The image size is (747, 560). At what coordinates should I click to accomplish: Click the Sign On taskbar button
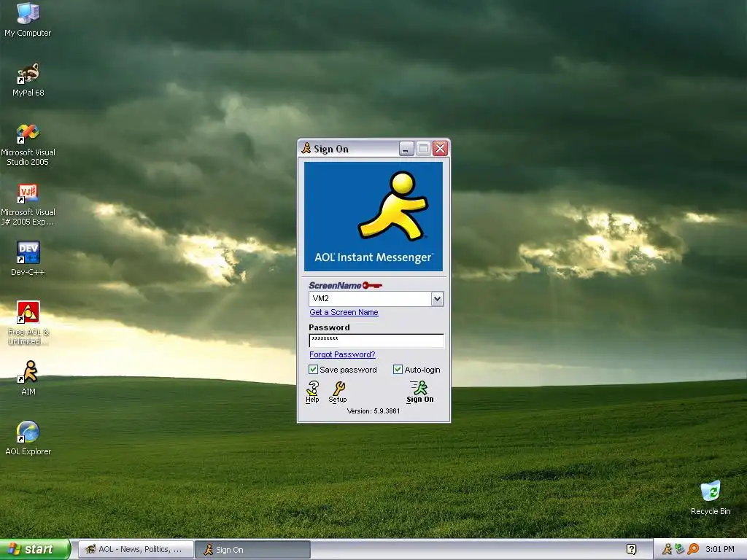[252, 550]
